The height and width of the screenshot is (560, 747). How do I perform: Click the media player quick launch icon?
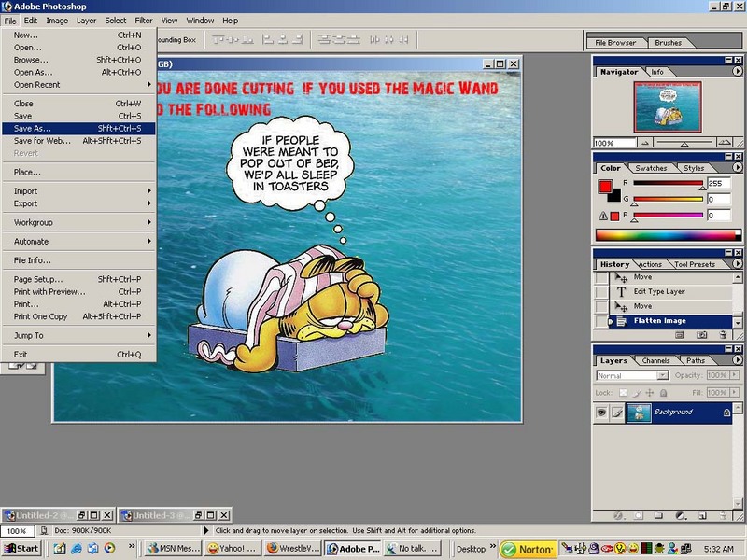tap(109, 549)
